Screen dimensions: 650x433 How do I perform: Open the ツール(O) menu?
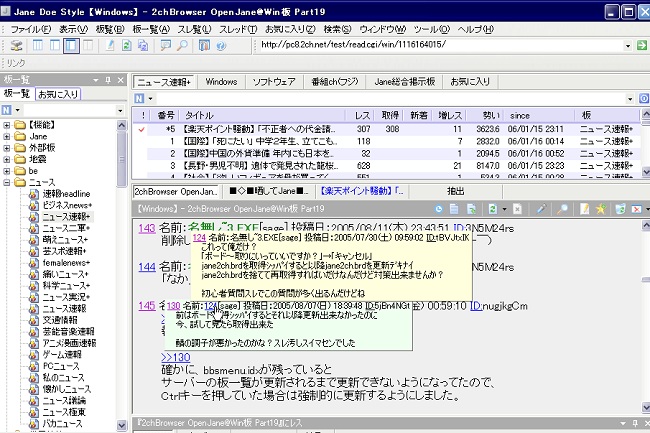432,29
